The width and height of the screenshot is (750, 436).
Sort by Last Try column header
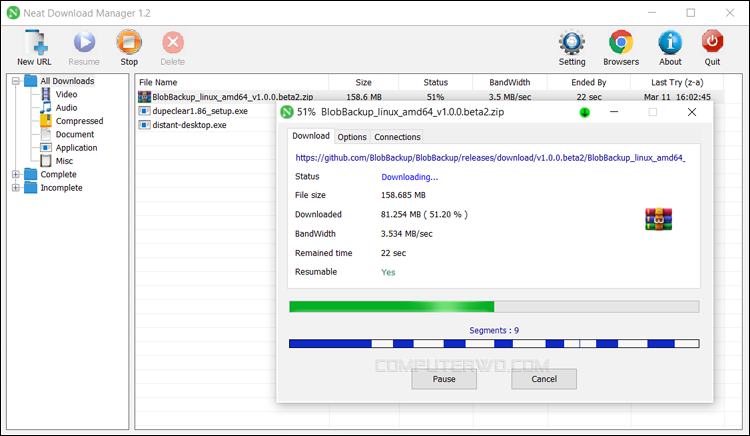[677, 82]
